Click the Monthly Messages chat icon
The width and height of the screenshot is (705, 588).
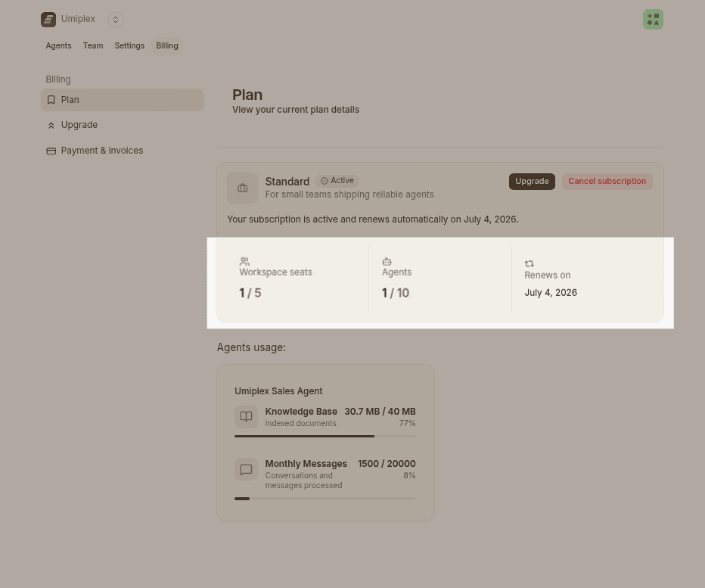[247, 469]
